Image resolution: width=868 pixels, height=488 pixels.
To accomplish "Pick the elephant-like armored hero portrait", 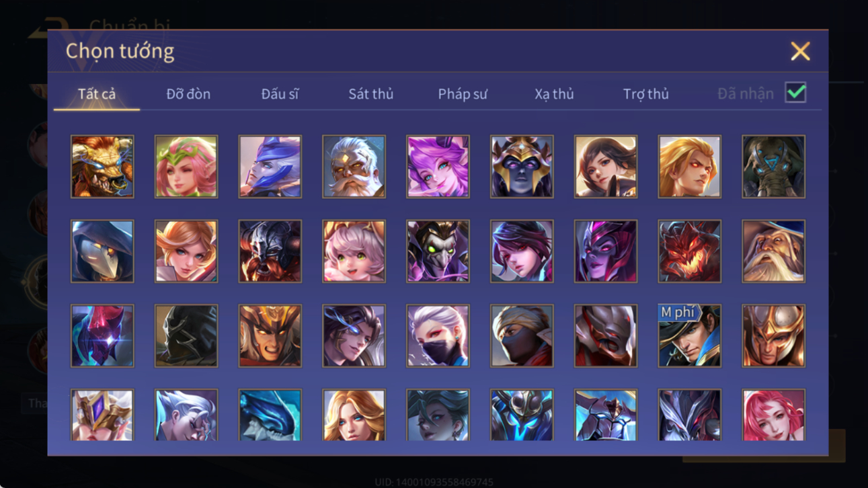I will click(x=773, y=167).
